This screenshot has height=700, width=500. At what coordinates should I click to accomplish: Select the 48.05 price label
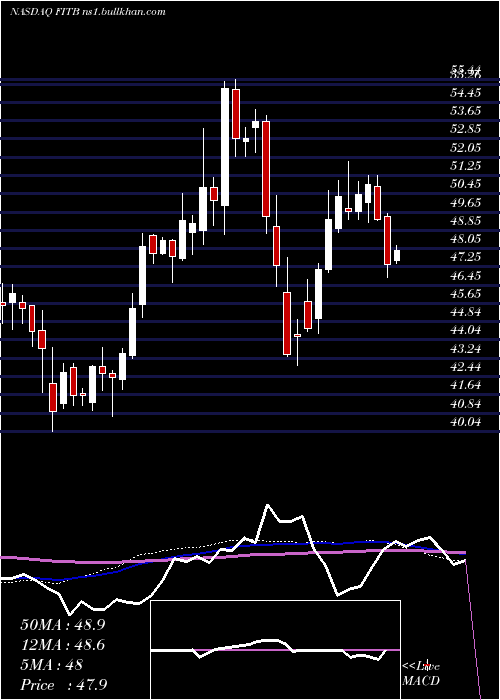pos(466,239)
